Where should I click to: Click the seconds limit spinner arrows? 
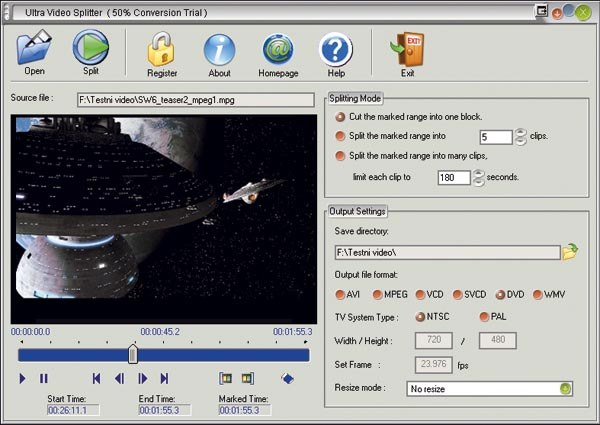[x=478, y=177]
